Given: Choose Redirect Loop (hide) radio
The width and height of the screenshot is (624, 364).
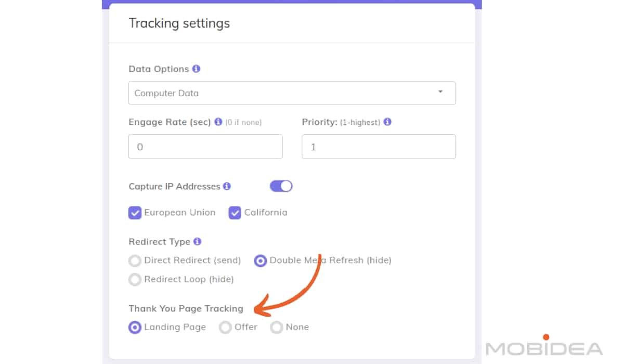Looking at the screenshot, I should [135, 280].
